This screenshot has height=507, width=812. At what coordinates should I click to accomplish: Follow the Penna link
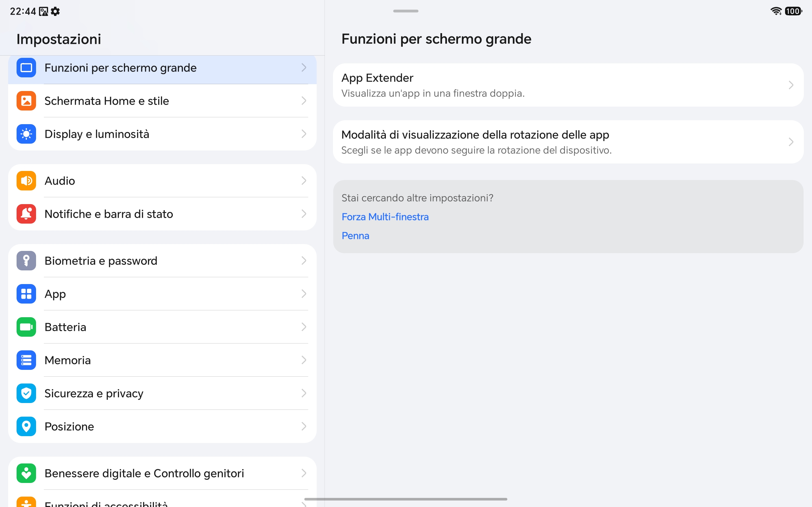click(x=355, y=236)
